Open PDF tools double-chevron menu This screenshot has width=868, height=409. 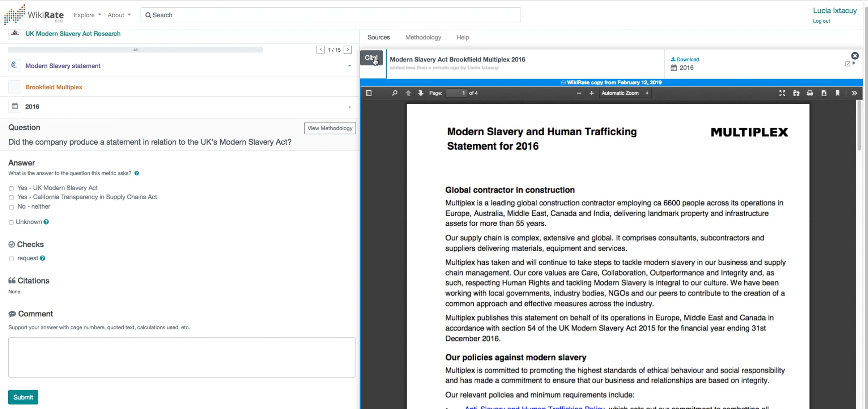point(854,93)
